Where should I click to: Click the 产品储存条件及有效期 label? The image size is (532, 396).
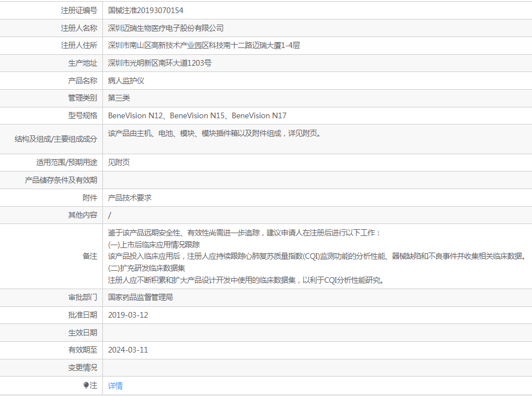[61, 180]
